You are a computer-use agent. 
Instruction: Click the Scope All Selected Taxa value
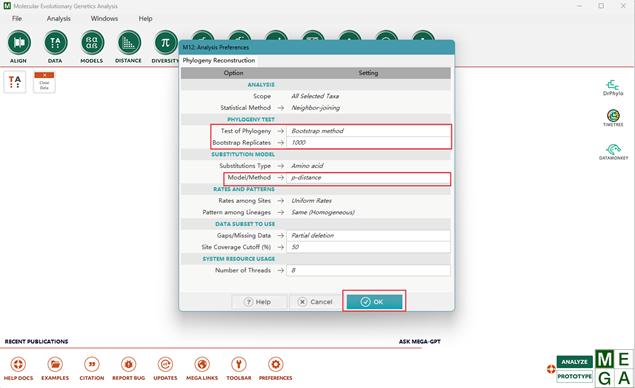(315, 96)
